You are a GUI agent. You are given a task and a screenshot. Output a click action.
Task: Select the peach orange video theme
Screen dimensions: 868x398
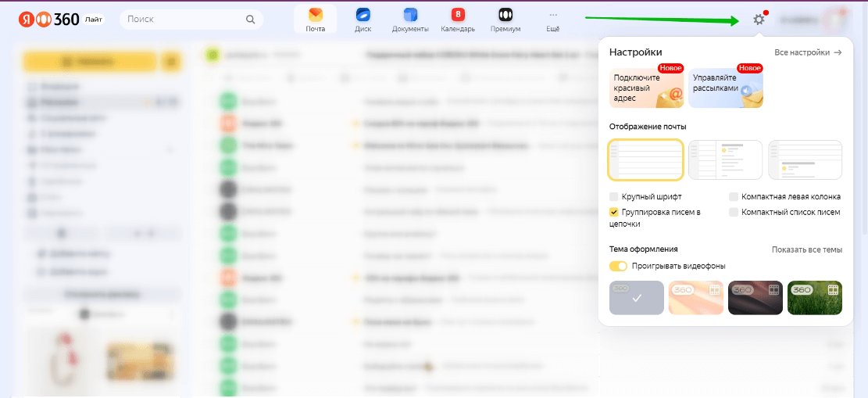pyautogui.click(x=696, y=298)
